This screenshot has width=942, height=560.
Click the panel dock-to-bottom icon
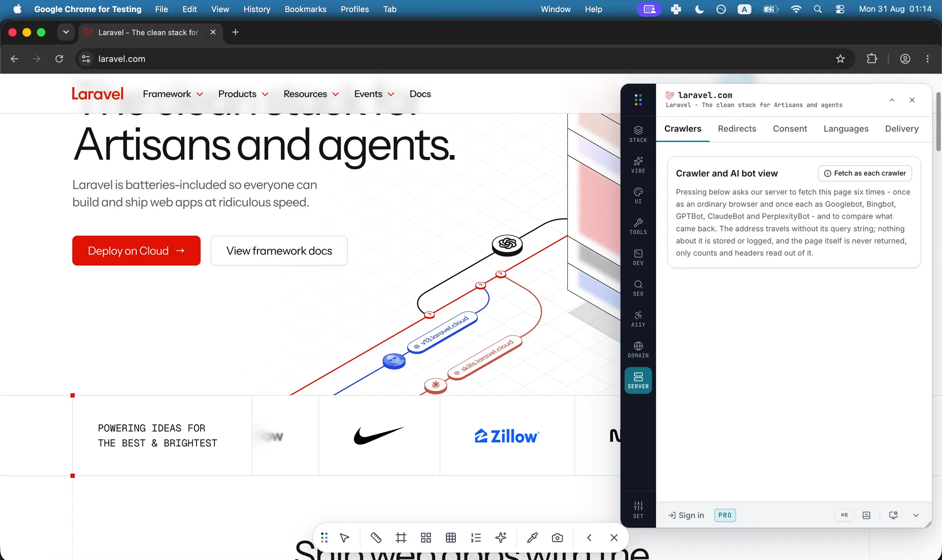pos(866,515)
